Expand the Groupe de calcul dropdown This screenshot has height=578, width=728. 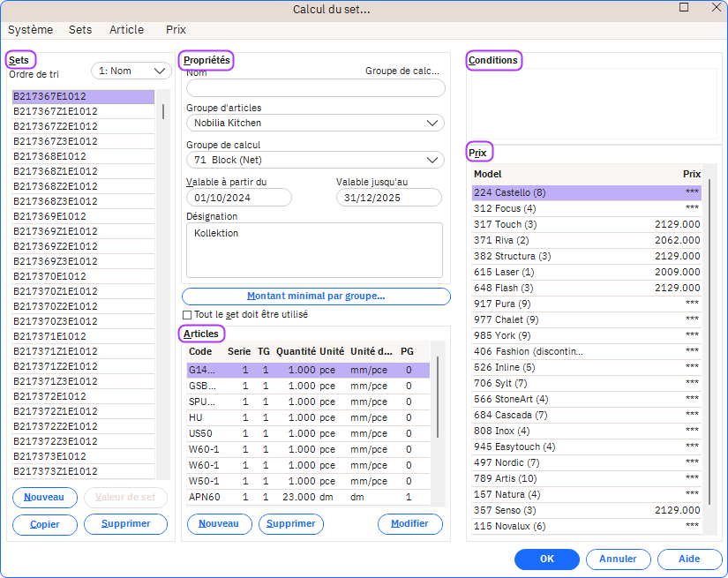tap(315, 160)
